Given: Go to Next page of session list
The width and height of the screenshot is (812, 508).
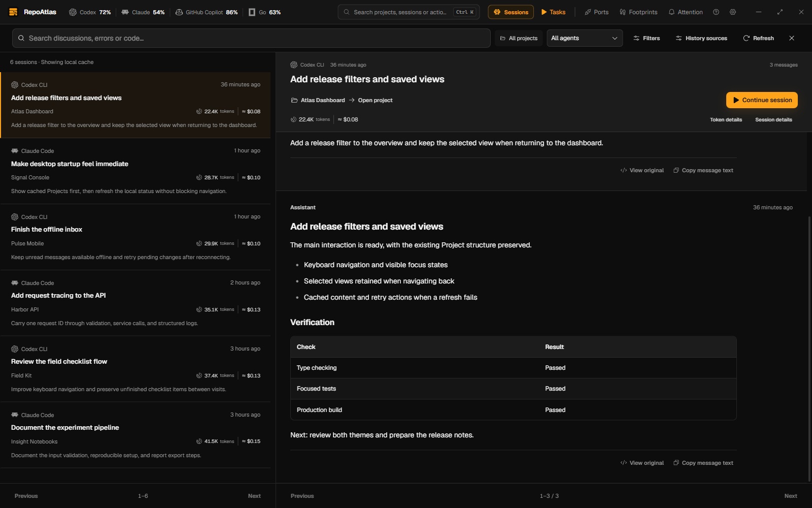Looking at the screenshot, I should 254,496.
